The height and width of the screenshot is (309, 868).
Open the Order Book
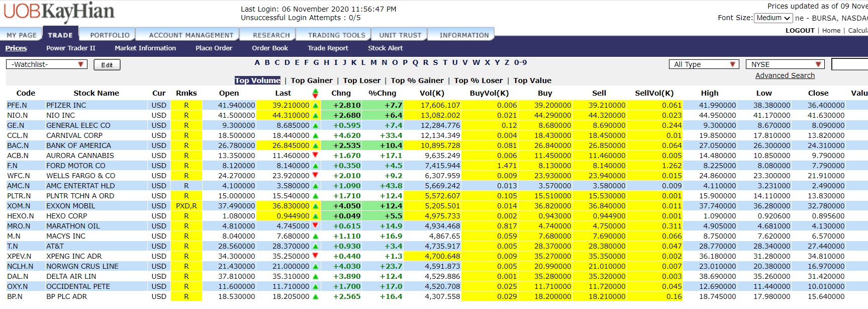pyautogui.click(x=270, y=48)
